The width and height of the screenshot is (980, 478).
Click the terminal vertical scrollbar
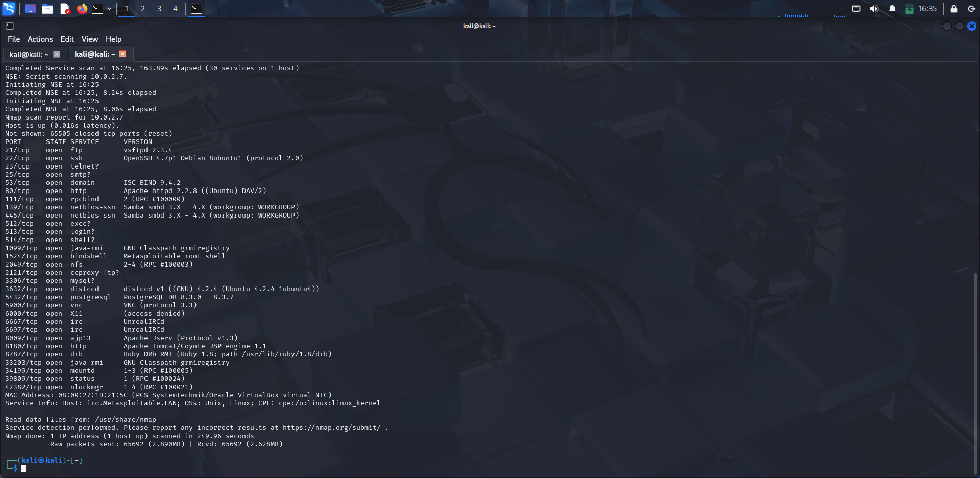[x=975, y=373]
